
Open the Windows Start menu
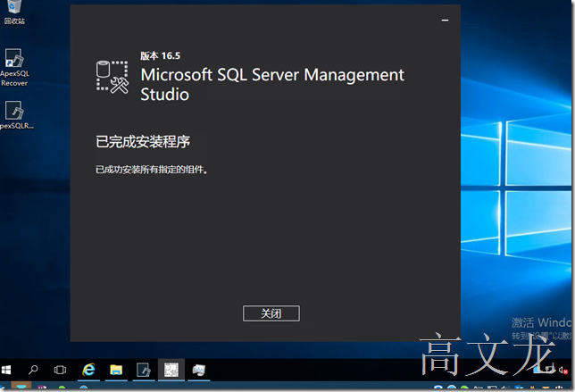tap(6, 370)
